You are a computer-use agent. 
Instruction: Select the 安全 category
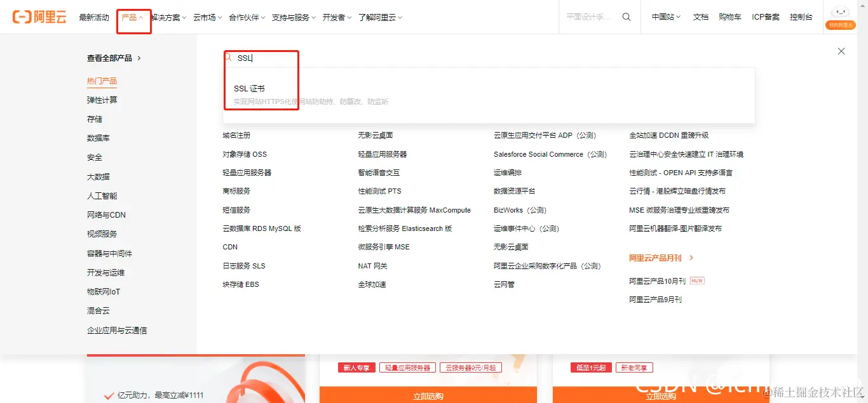point(95,157)
